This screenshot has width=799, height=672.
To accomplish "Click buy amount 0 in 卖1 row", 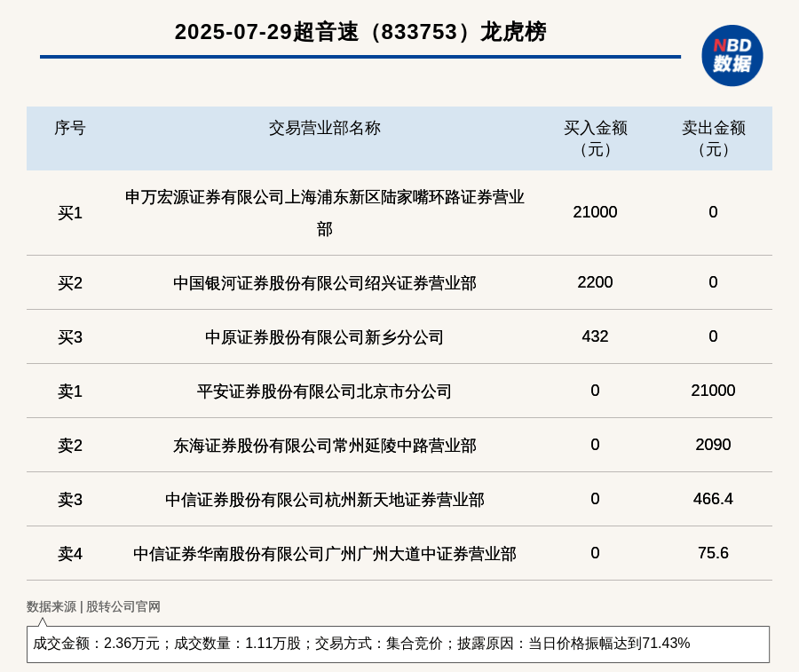I will [595, 391].
